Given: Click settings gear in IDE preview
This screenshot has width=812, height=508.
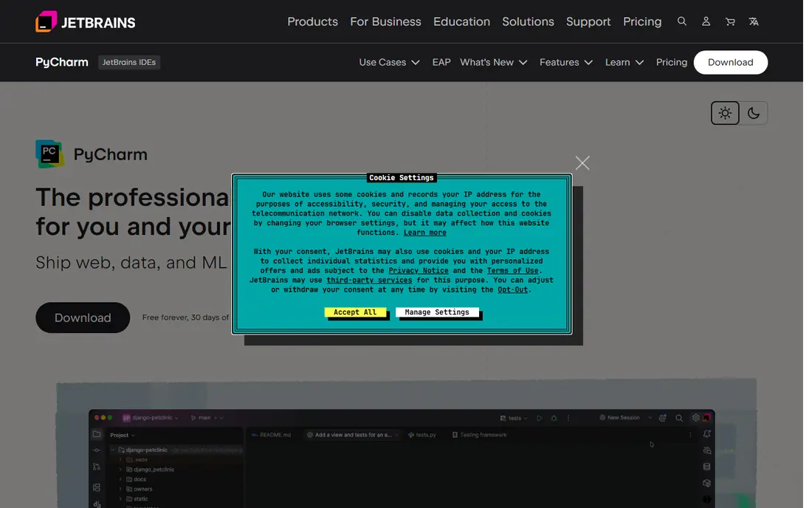Looking at the screenshot, I should click(695, 417).
